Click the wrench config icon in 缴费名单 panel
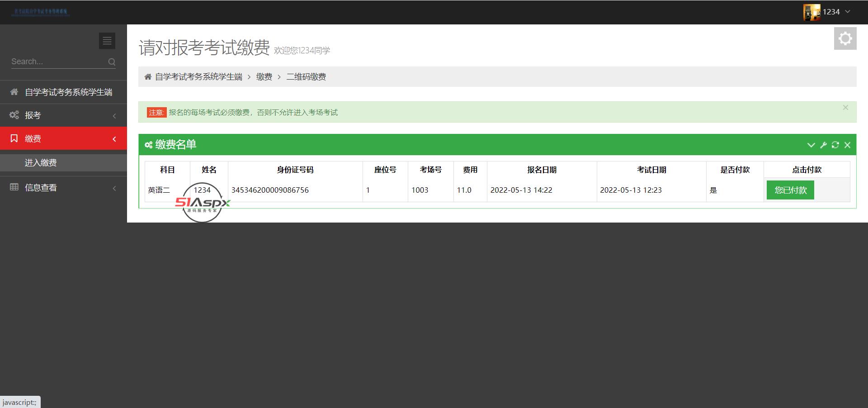Screen dimensions: 868x408 [823, 145]
